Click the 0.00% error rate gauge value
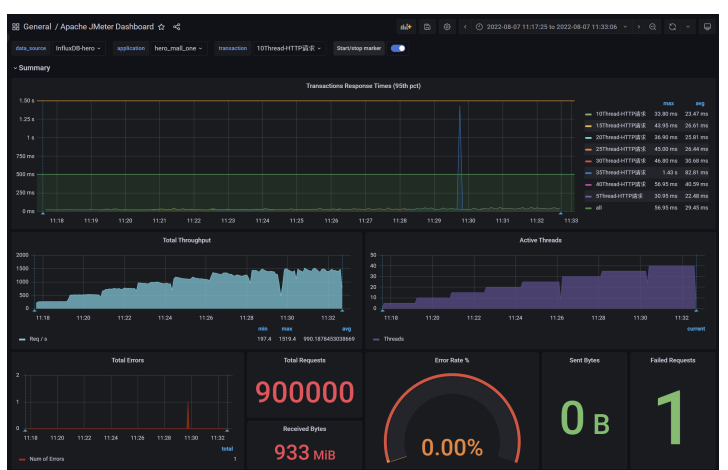Viewport: 728px width, 470px height. tap(452, 448)
